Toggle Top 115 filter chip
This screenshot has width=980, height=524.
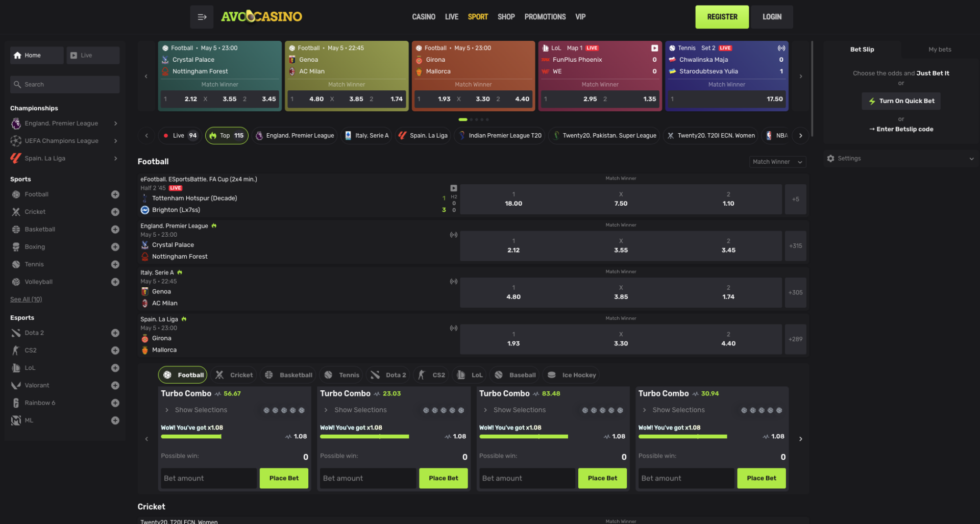[227, 136]
